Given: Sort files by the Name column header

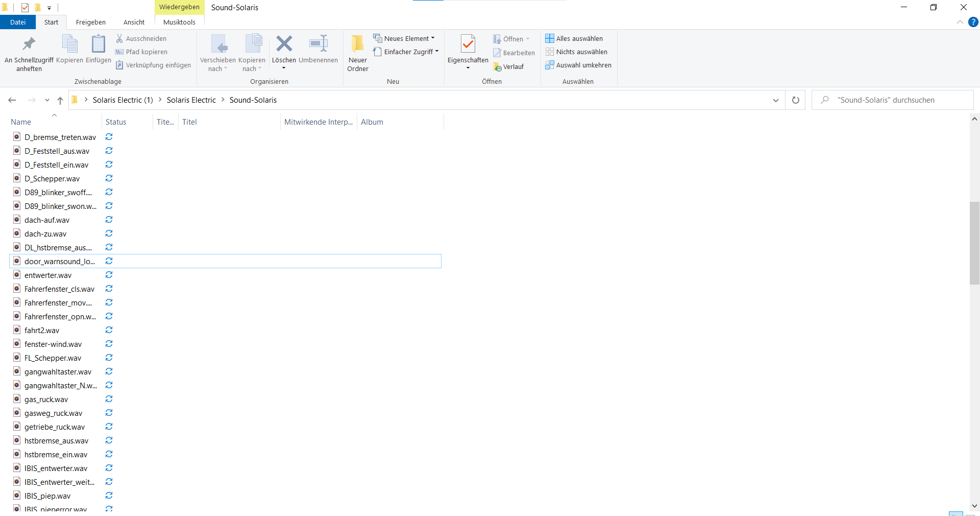Looking at the screenshot, I should click(21, 122).
